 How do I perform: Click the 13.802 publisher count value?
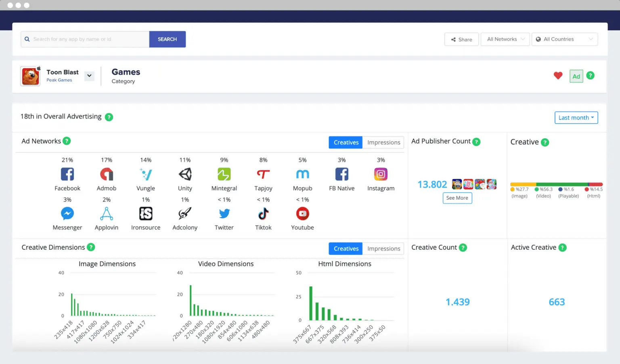(432, 184)
